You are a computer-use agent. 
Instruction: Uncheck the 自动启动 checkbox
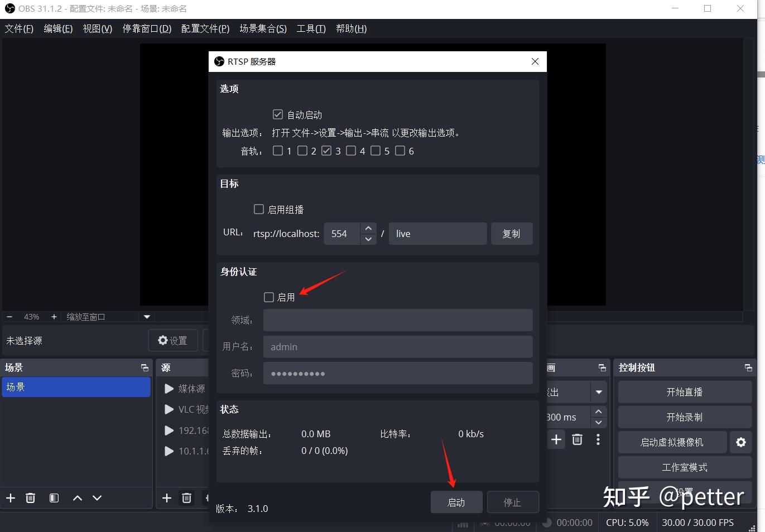[277, 114]
